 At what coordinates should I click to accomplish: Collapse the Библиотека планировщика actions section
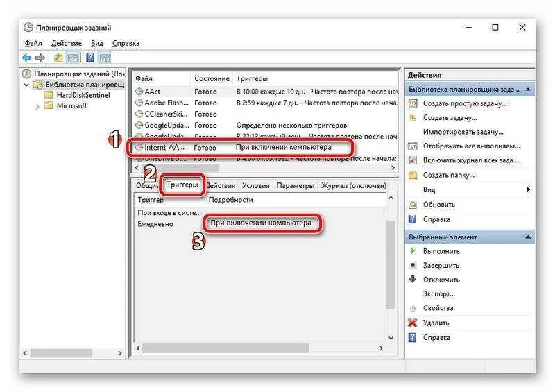tap(528, 90)
